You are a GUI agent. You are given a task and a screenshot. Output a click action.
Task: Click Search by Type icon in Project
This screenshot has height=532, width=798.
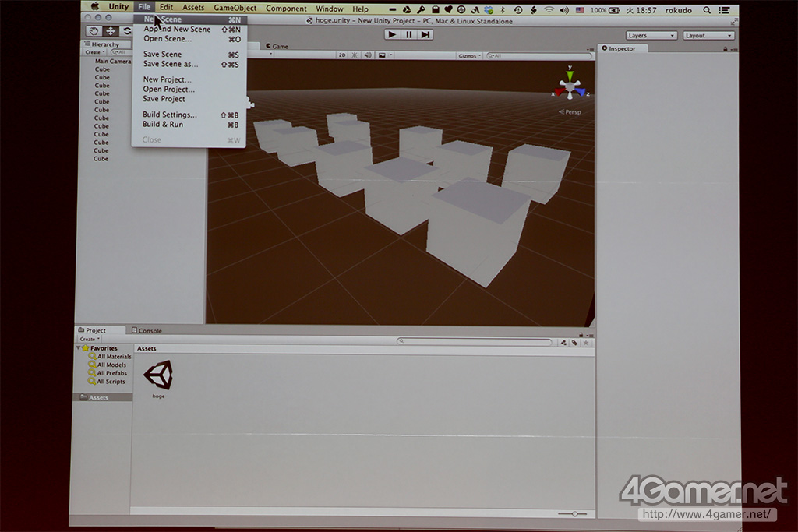[x=563, y=343]
